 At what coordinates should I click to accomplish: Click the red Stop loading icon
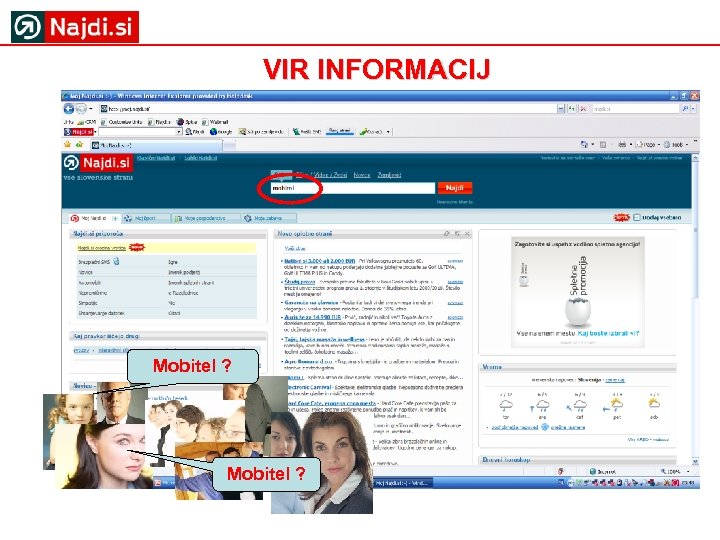(x=583, y=109)
